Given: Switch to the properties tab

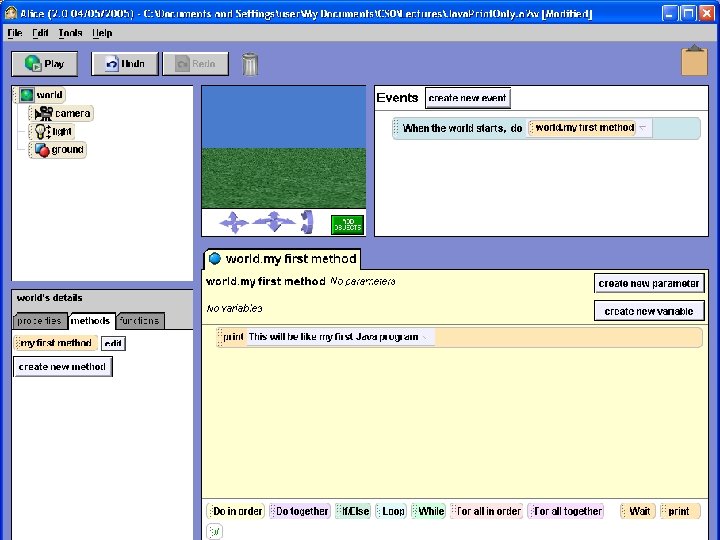Looking at the screenshot, I should click(39, 321).
